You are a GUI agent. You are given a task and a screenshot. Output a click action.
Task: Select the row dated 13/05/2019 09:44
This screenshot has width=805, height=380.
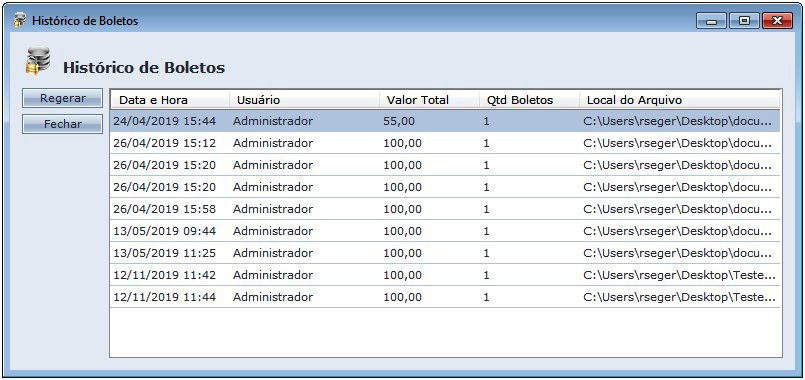[x=445, y=231]
